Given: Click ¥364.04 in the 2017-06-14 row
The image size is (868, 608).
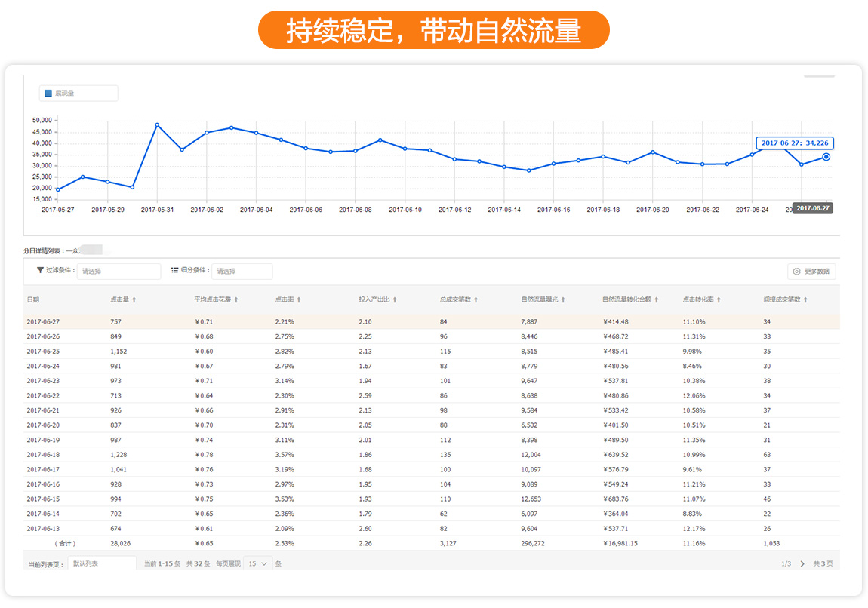Looking at the screenshot, I should [x=616, y=514].
